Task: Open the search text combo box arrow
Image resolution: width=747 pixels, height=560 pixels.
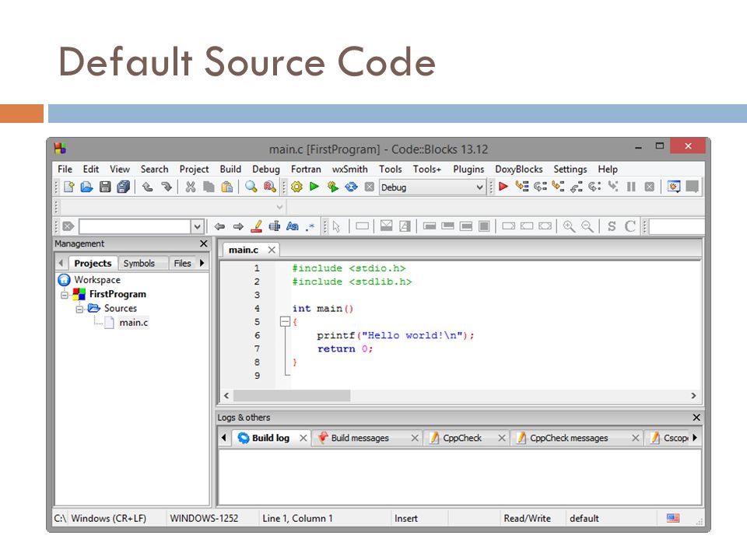Action: (197, 226)
